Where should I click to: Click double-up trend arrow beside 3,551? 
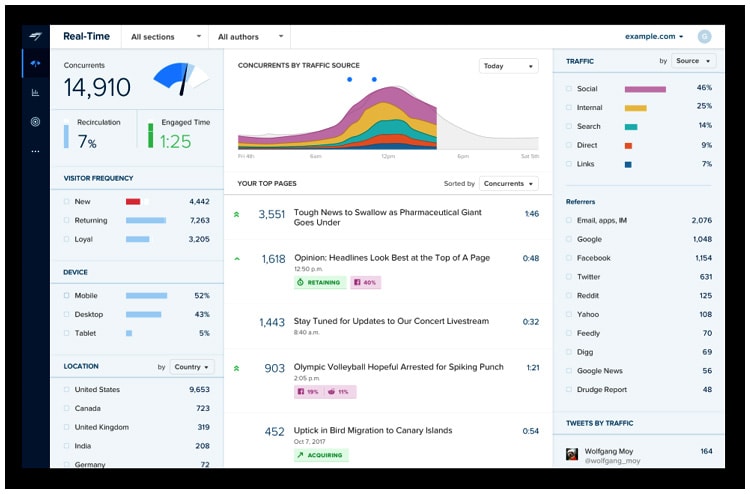236,215
